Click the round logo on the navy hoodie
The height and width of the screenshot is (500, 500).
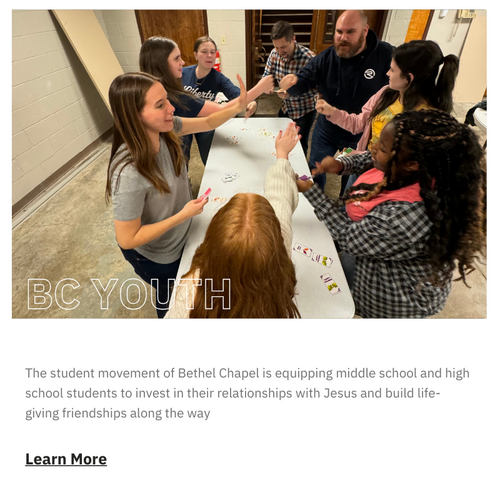(369, 74)
